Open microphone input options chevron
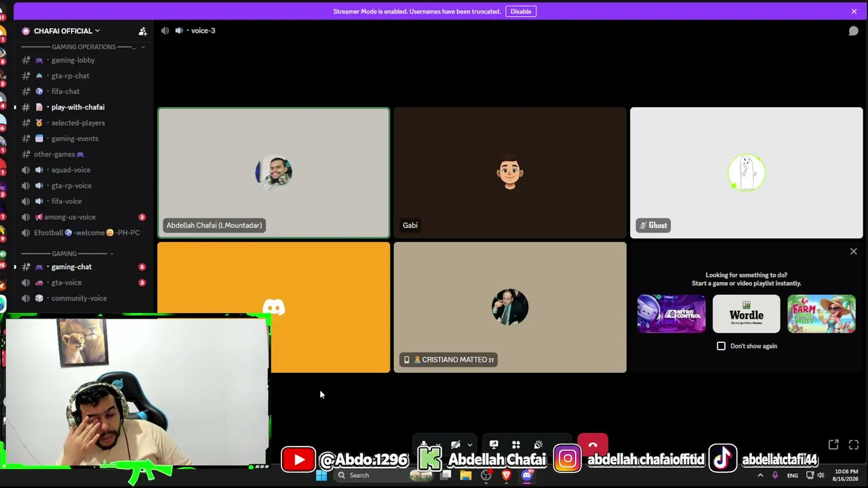Screen dimensions: 868x488 438,445
